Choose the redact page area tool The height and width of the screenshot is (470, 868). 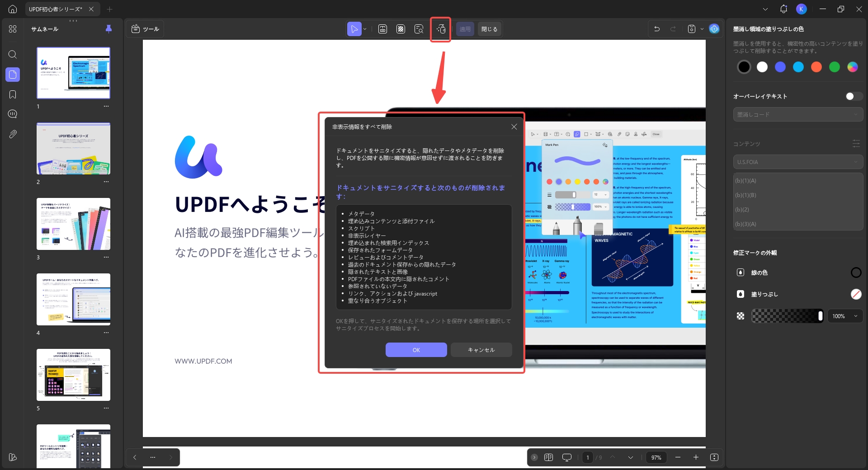tap(401, 29)
